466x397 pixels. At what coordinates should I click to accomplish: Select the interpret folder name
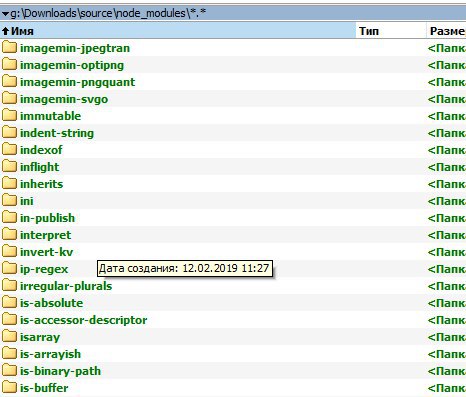coord(46,235)
